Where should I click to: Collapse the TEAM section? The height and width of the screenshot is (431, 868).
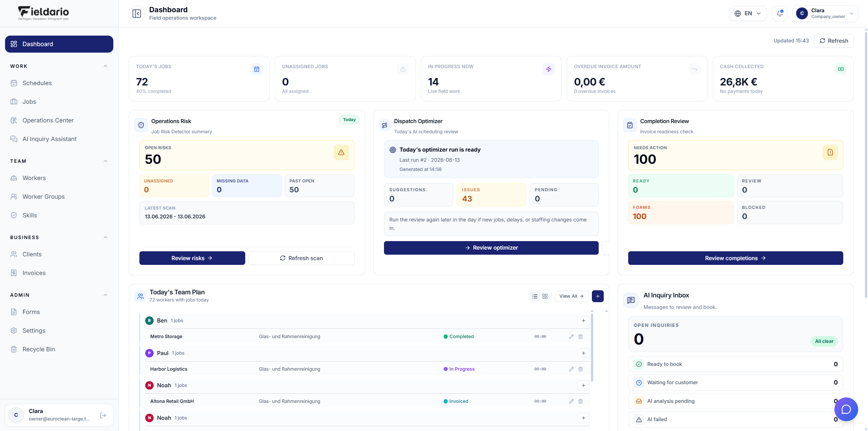pyautogui.click(x=105, y=161)
